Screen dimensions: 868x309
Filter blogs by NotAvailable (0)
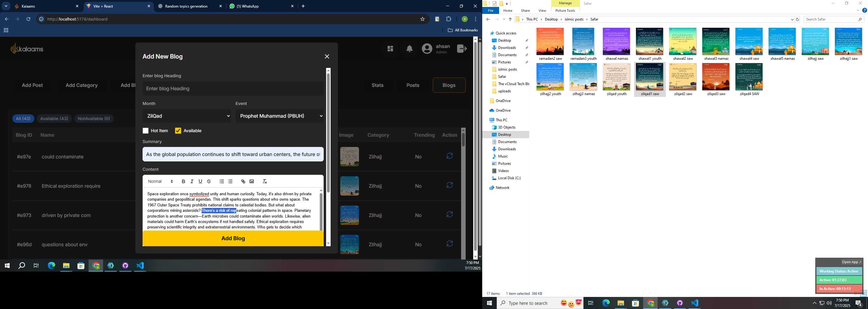click(94, 119)
